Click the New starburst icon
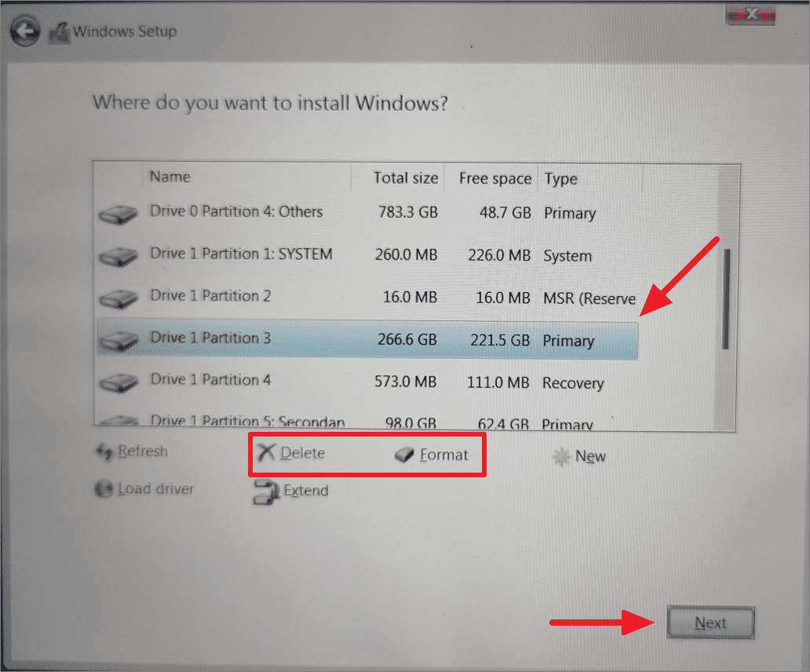810x672 pixels. tap(561, 457)
